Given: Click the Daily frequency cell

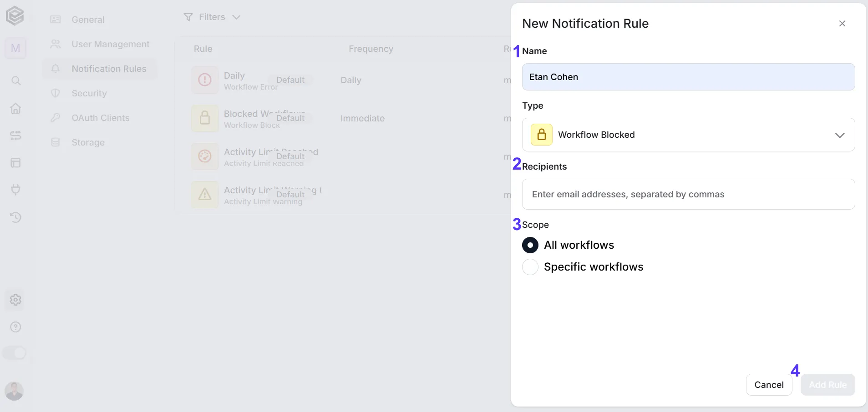Looking at the screenshot, I should pyautogui.click(x=351, y=80).
